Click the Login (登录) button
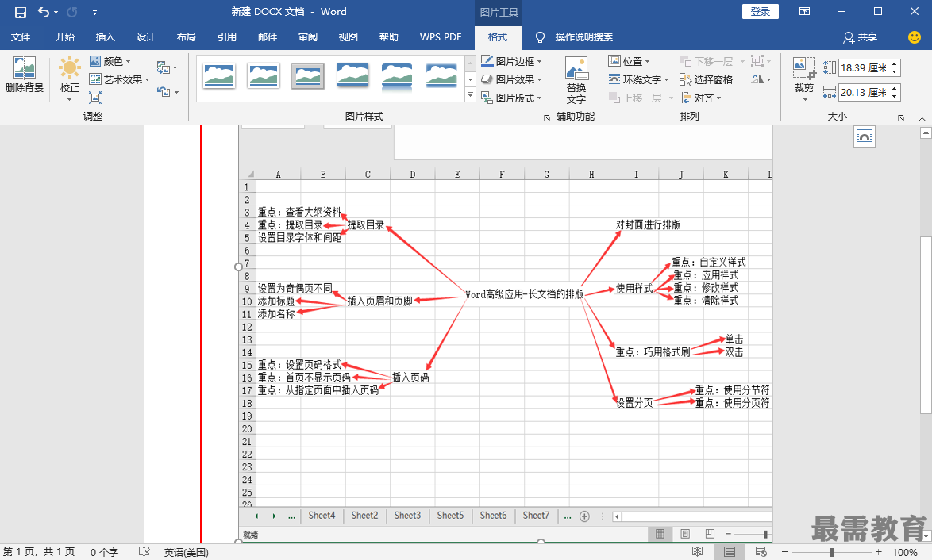932x560 pixels. [x=761, y=11]
